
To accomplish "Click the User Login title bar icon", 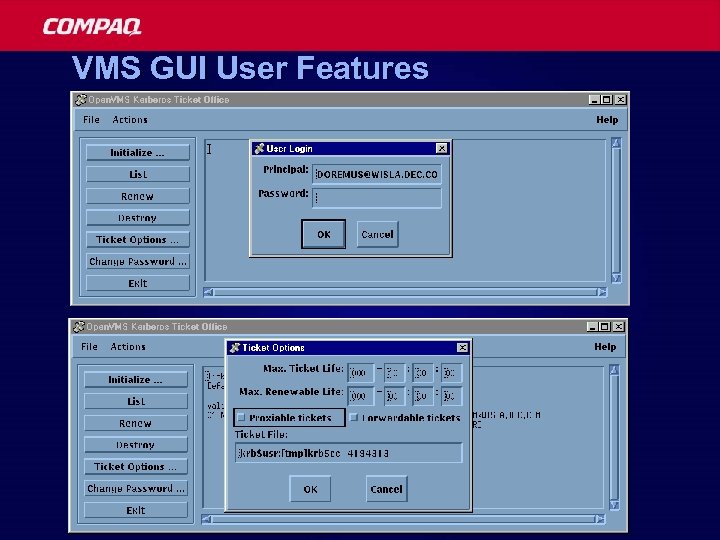I will coord(259,148).
